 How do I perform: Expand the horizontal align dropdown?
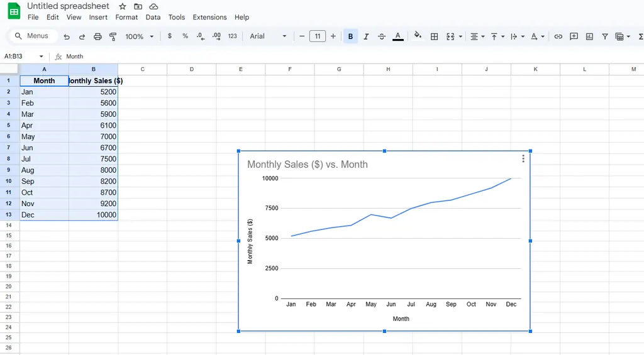tap(478, 36)
